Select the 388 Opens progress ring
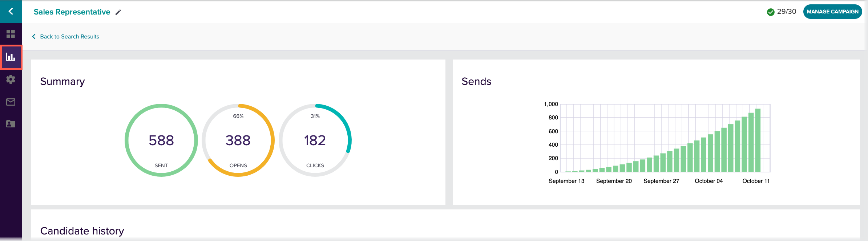Image resolution: width=868 pixels, height=241 pixels. pyautogui.click(x=238, y=140)
